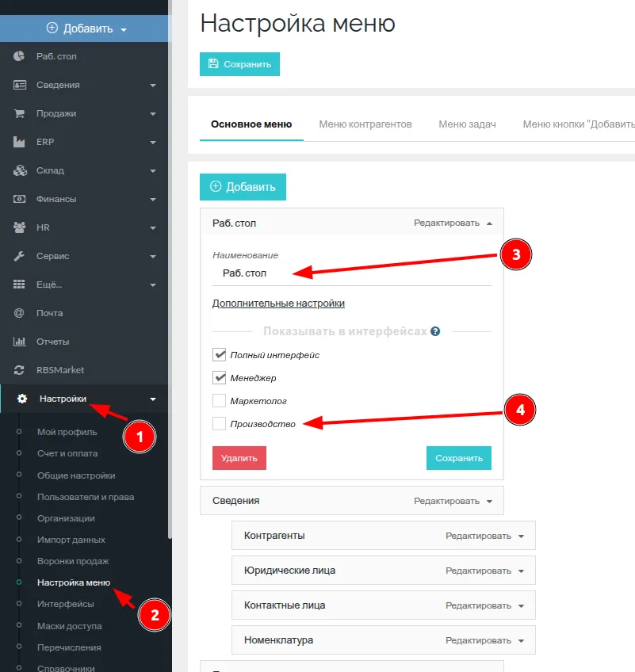Open the Меню задач tab

point(467,124)
